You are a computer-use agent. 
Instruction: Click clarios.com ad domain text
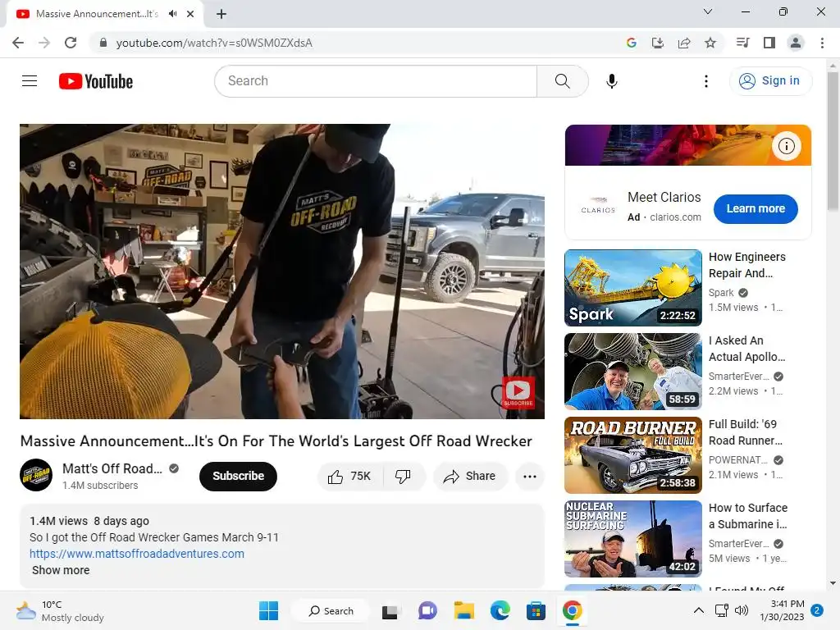(x=676, y=217)
